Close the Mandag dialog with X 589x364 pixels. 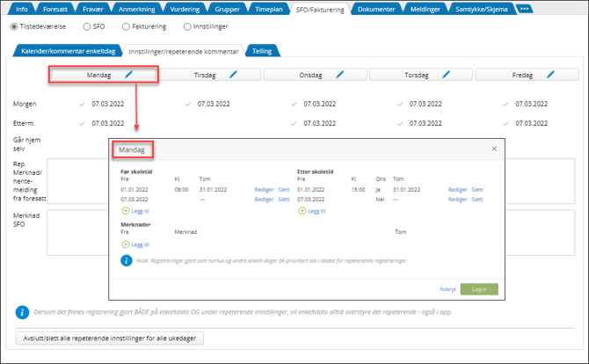[494, 149]
